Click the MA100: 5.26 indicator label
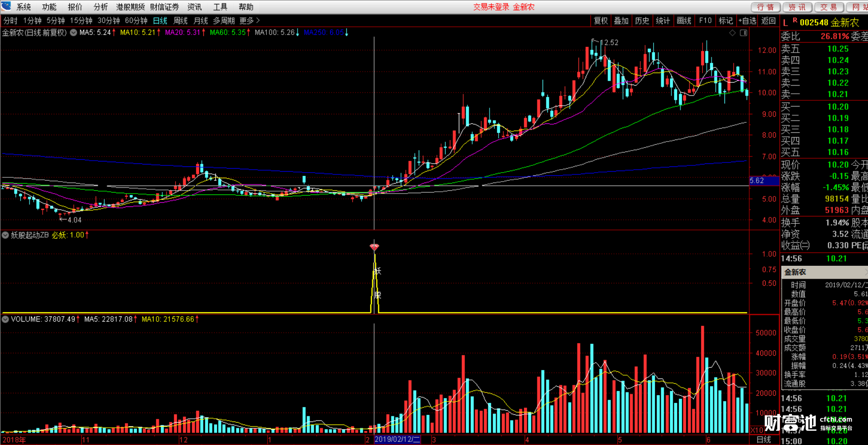Screen dimensions: 868x445 [x=277, y=33]
